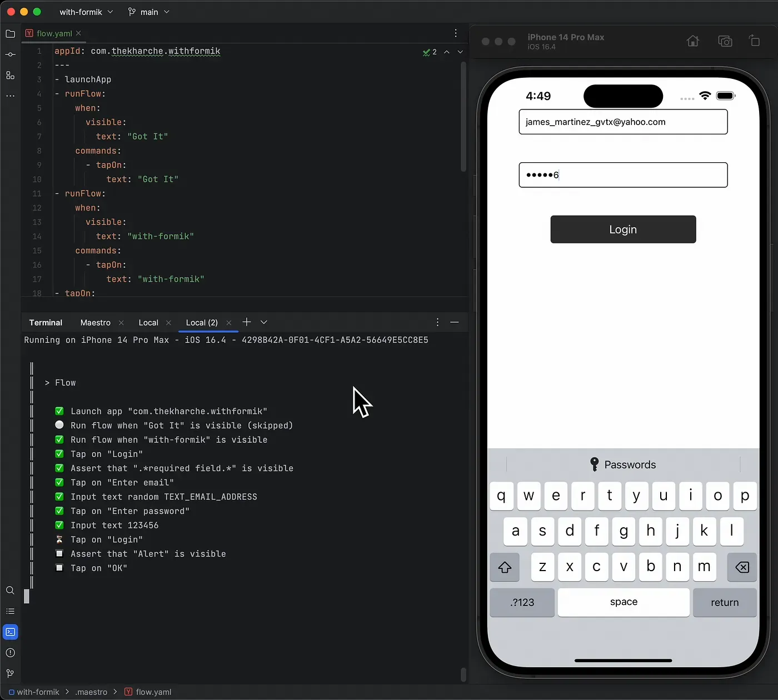Image resolution: width=778 pixels, height=700 pixels.
Task: Click the email address input field
Action: pyautogui.click(x=623, y=122)
